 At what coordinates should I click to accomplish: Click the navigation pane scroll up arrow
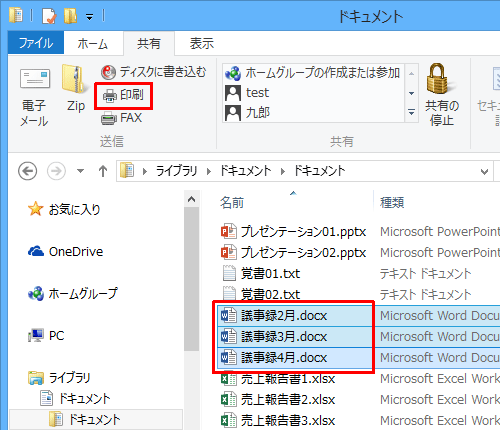pyautogui.click(x=191, y=199)
